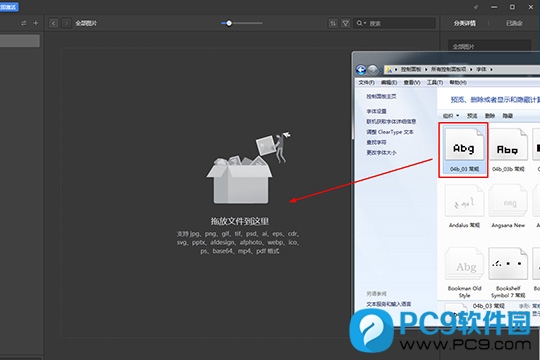Open the 字体设置 link
This screenshot has width=540, height=360.
[x=376, y=111]
